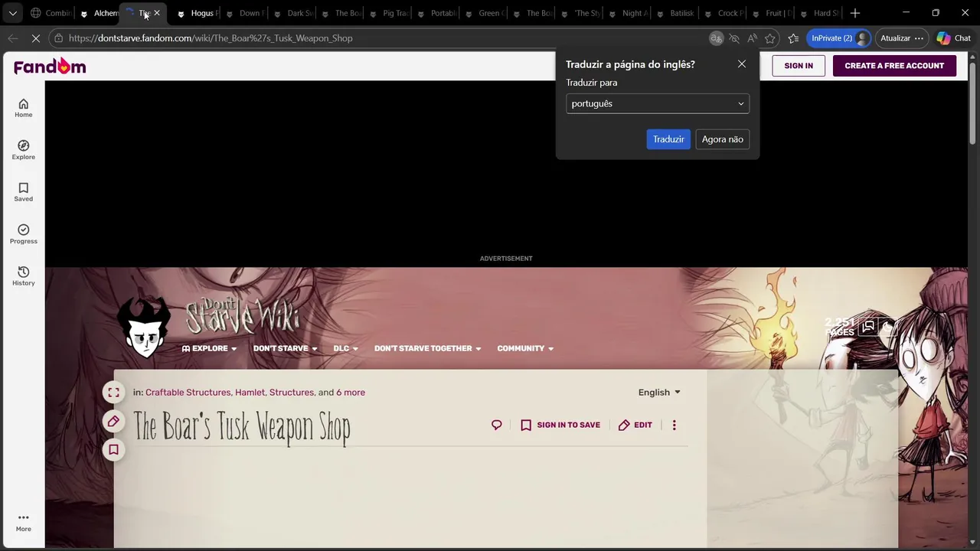Screen dimensions: 980x551
Task: Switch to the Fruit browser tab
Action: pyautogui.click(x=772, y=13)
